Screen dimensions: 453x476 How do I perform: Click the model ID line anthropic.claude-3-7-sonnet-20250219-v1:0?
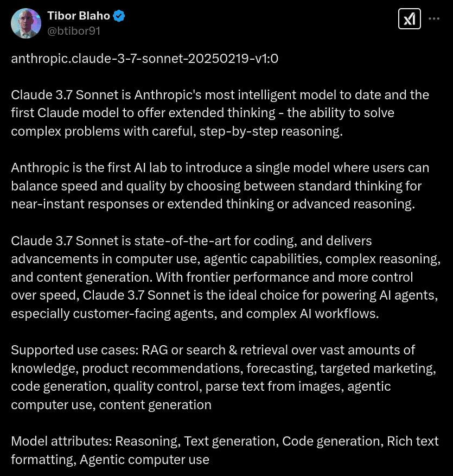pyautogui.click(x=144, y=59)
